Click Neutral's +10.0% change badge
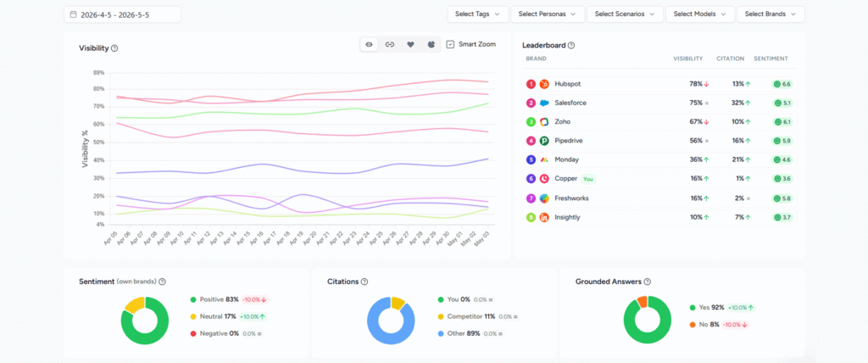Image resolution: width=868 pixels, height=363 pixels. tap(253, 317)
